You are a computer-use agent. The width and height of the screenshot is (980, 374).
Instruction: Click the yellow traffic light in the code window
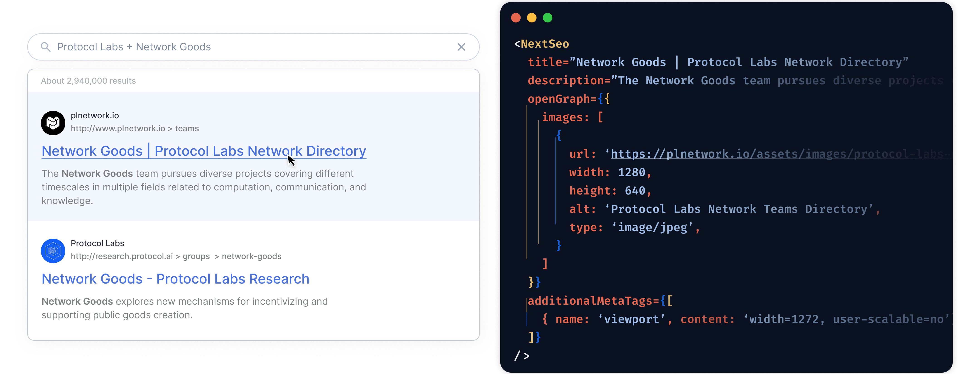pyautogui.click(x=532, y=17)
